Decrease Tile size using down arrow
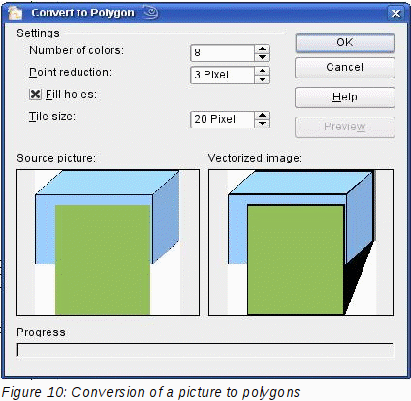411x401 pixels. coord(262,123)
